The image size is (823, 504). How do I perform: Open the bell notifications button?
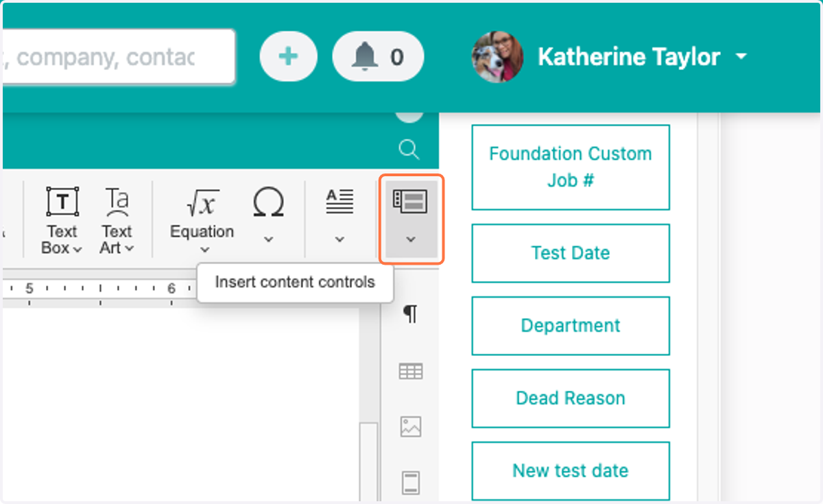pos(378,56)
